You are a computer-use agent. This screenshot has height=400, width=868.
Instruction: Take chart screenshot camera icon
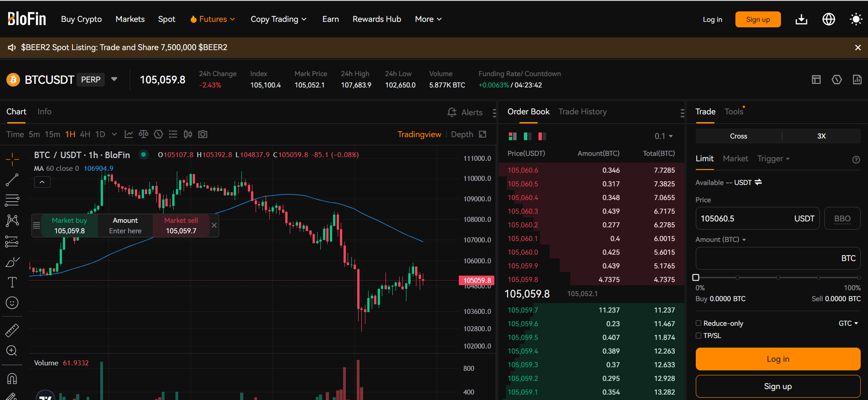203,134
